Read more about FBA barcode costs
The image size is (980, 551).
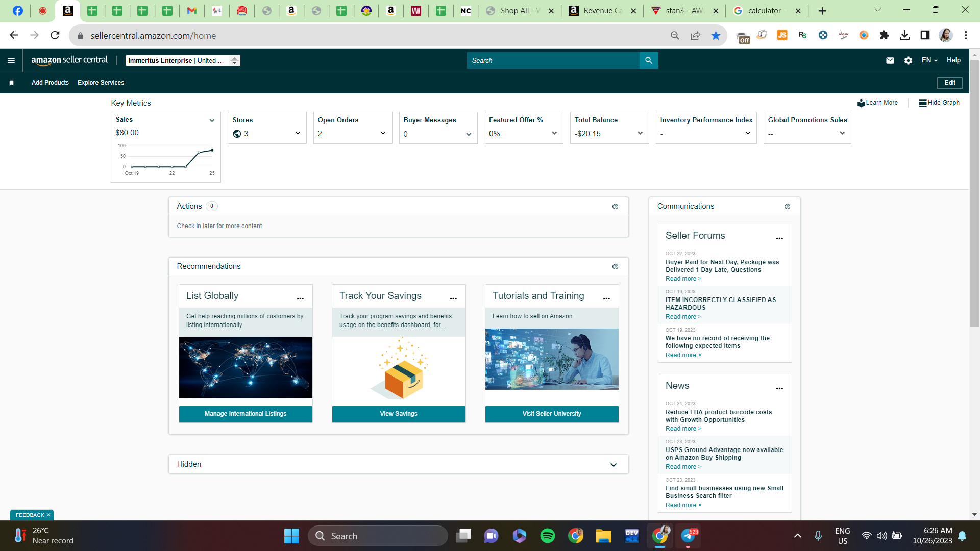point(683,429)
